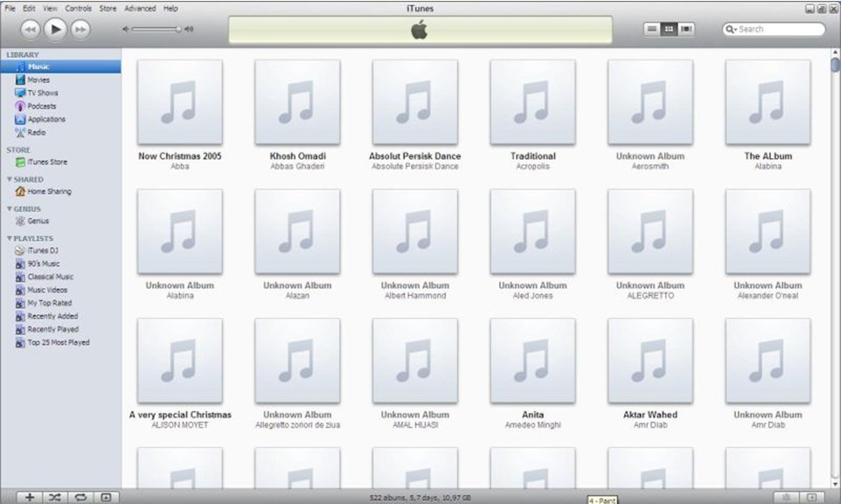Go back to previous track

point(30,30)
